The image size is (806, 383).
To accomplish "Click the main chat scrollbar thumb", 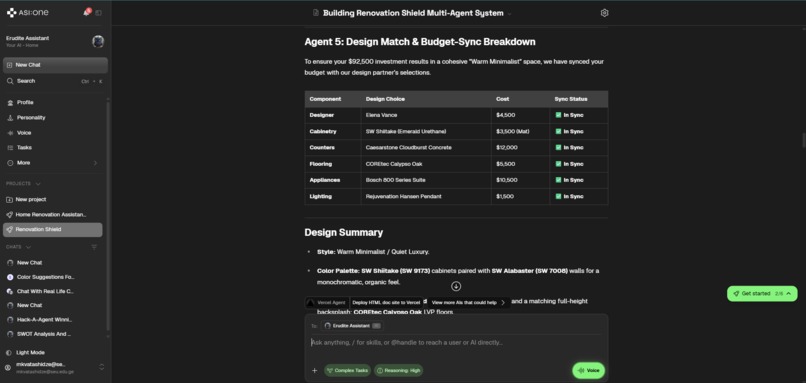I will point(803,140).
